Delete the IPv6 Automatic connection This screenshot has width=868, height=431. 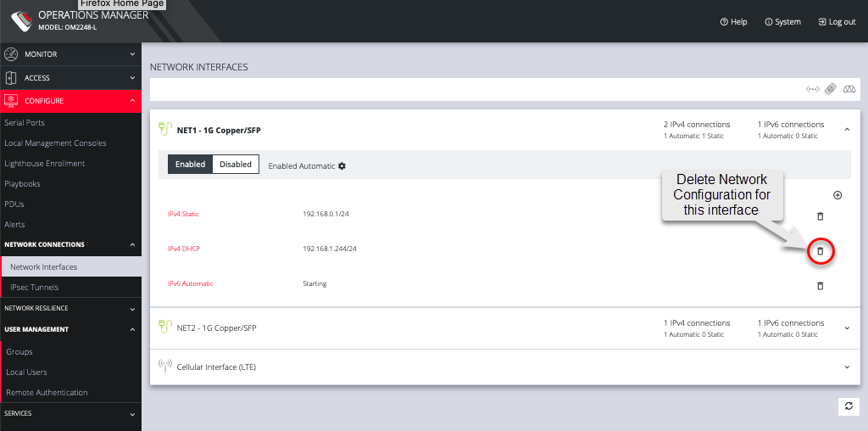point(820,286)
